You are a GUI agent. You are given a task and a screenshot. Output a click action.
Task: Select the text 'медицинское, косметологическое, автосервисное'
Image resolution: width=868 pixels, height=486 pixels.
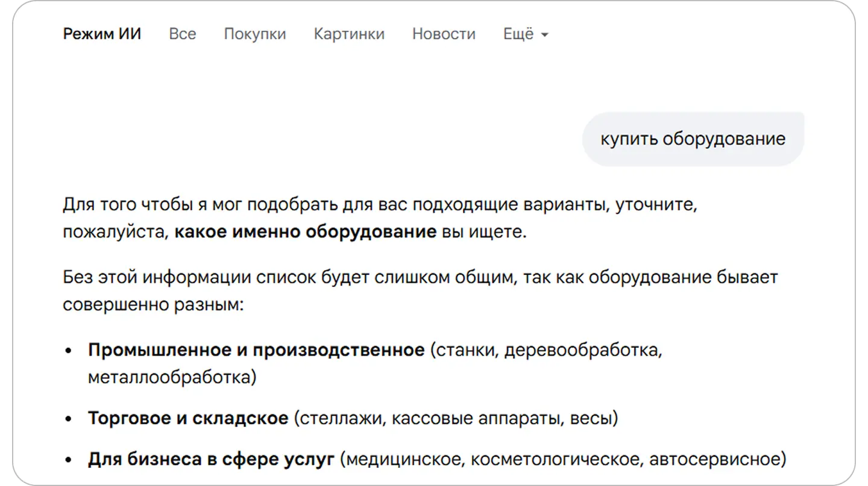tap(563, 459)
